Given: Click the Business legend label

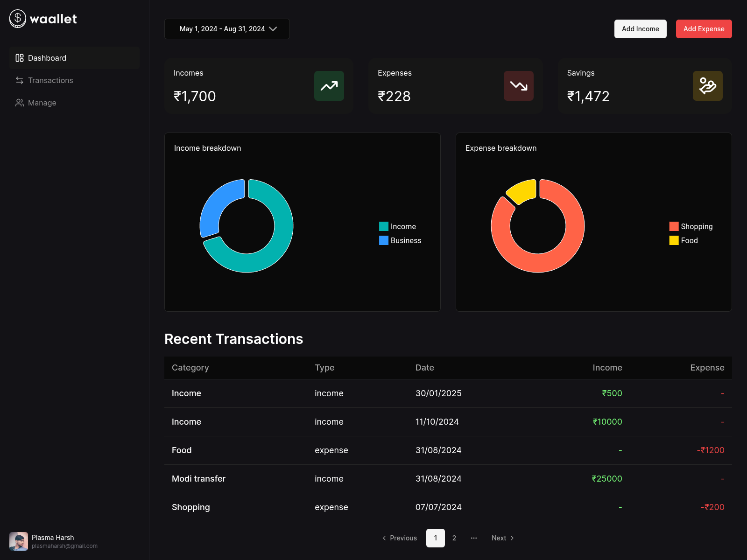Looking at the screenshot, I should pyautogui.click(x=406, y=240).
